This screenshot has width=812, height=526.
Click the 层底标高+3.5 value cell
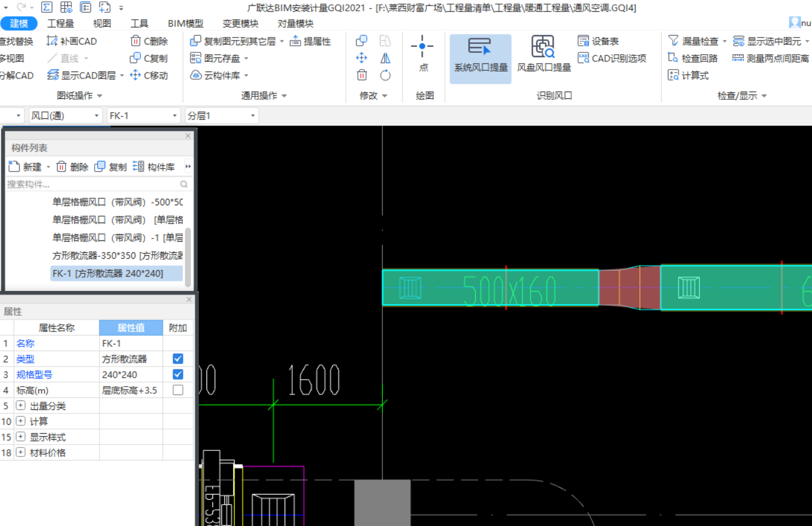click(x=131, y=390)
